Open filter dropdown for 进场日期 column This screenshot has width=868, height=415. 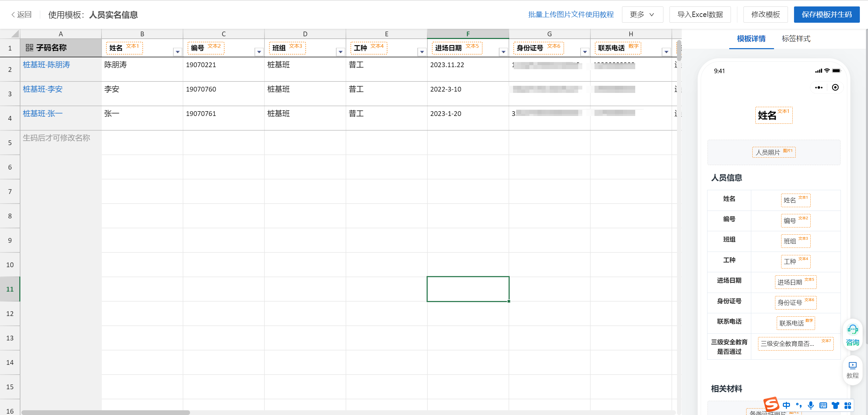pos(504,52)
